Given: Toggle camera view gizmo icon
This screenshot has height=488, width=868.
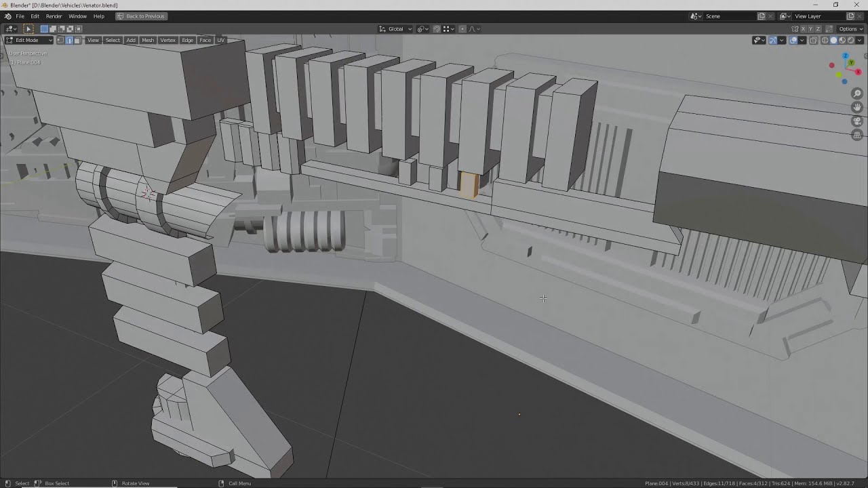Looking at the screenshot, I should [x=857, y=121].
